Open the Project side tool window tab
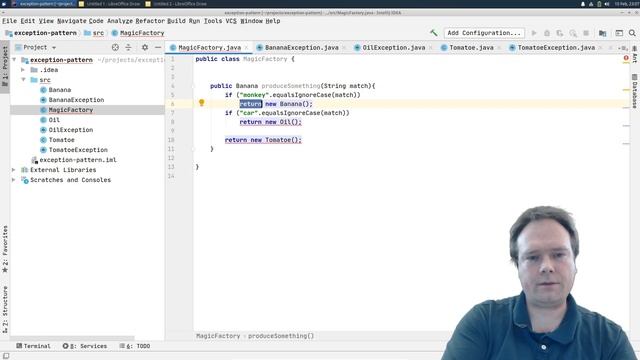 [5, 66]
